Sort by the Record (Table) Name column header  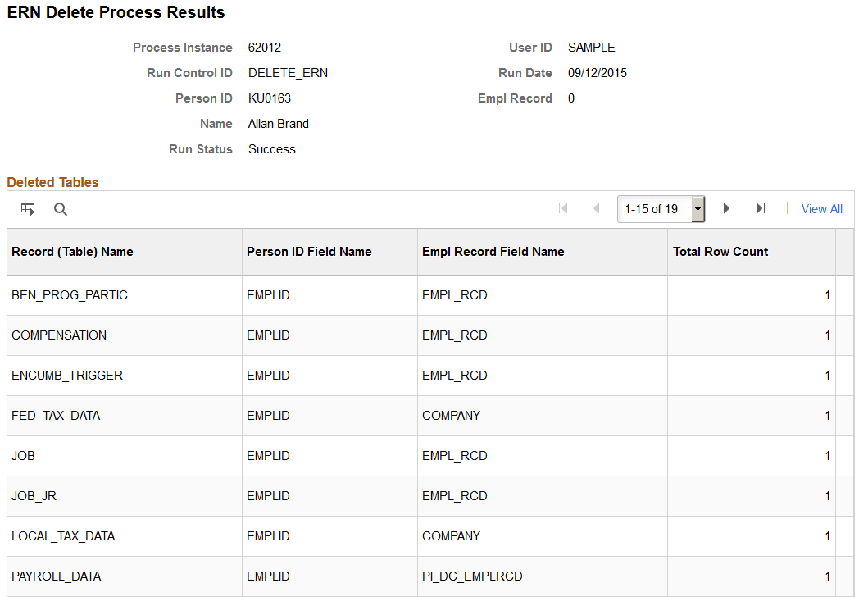pyautogui.click(x=72, y=252)
